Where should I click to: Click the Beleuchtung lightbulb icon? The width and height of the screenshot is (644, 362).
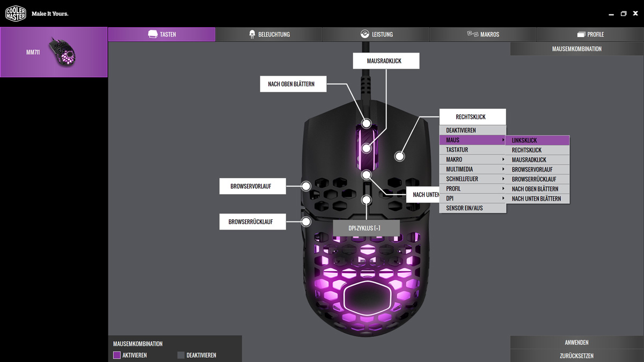pyautogui.click(x=252, y=34)
